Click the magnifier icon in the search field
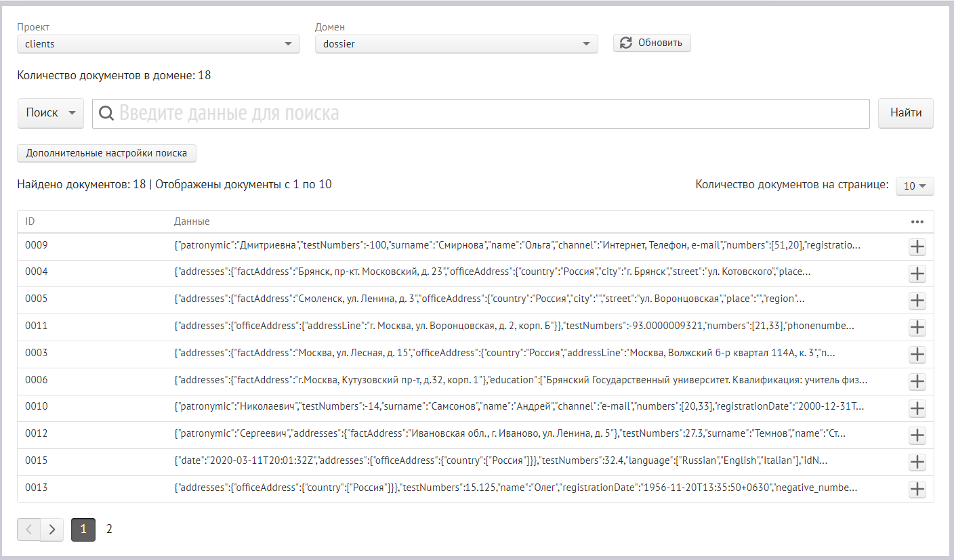954x560 pixels. 106,113
